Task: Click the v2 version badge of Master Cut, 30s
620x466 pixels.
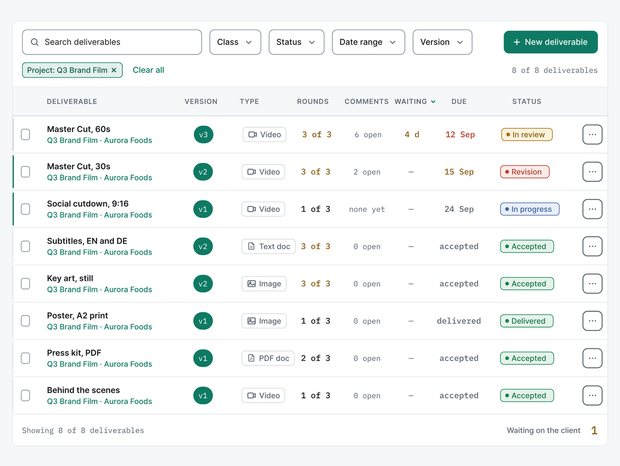Action: pos(203,172)
